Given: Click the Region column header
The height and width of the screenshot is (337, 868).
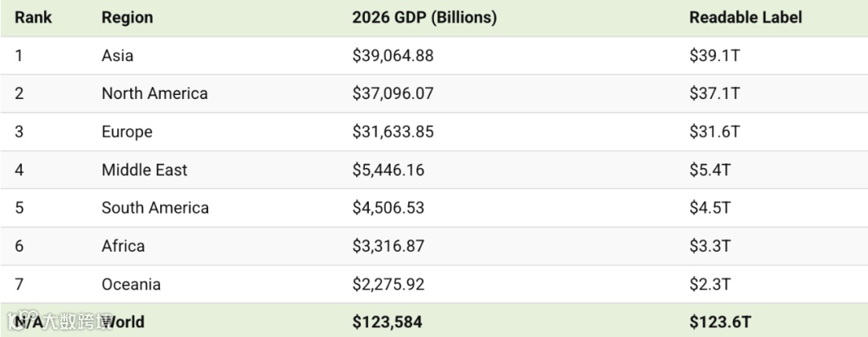Looking at the screenshot, I should tap(127, 17).
